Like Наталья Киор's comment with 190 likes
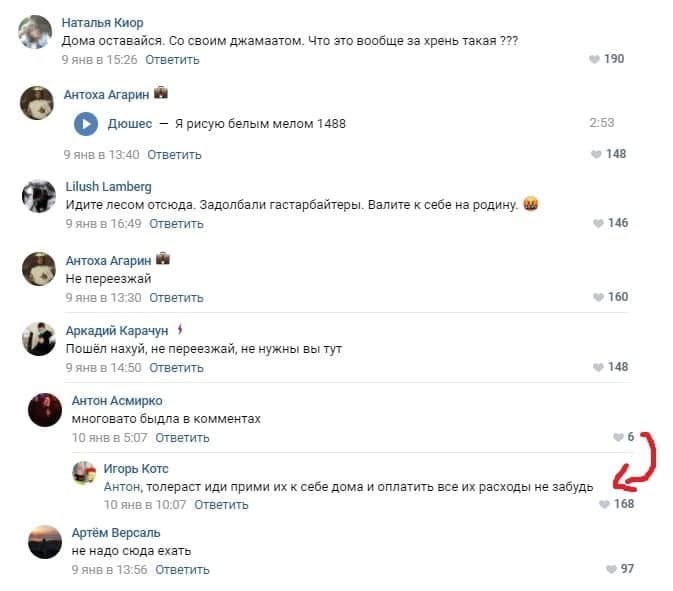The image size is (673, 591). (594, 59)
